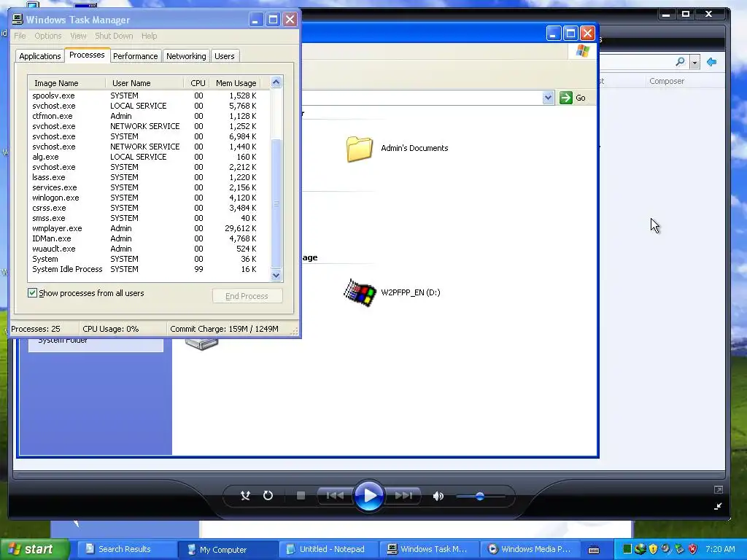Switch to the Applications tab
Viewport: 747px width, 560px height.
(x=40, y=56)
